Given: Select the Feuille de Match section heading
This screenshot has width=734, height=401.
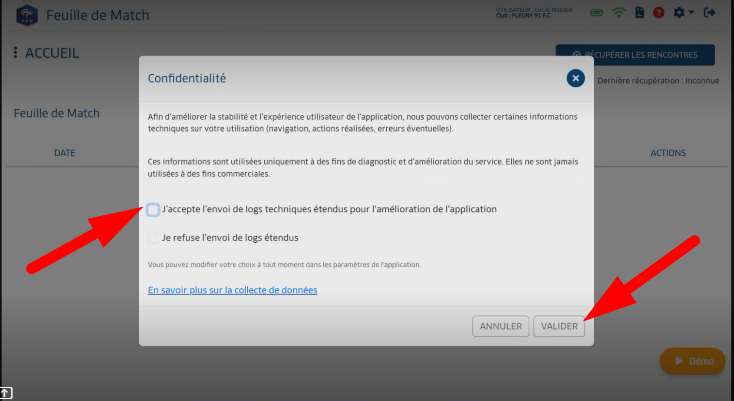Looking at the screenshot, I should [56, 113].
